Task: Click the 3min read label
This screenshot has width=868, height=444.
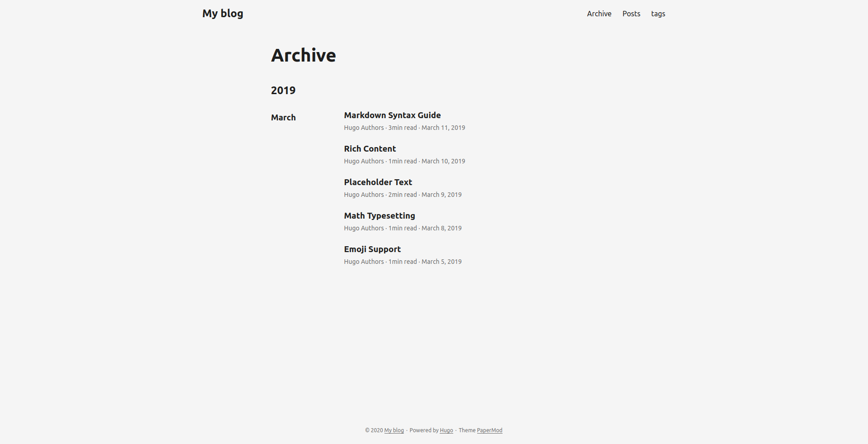Action: click(x=402, y=128)
